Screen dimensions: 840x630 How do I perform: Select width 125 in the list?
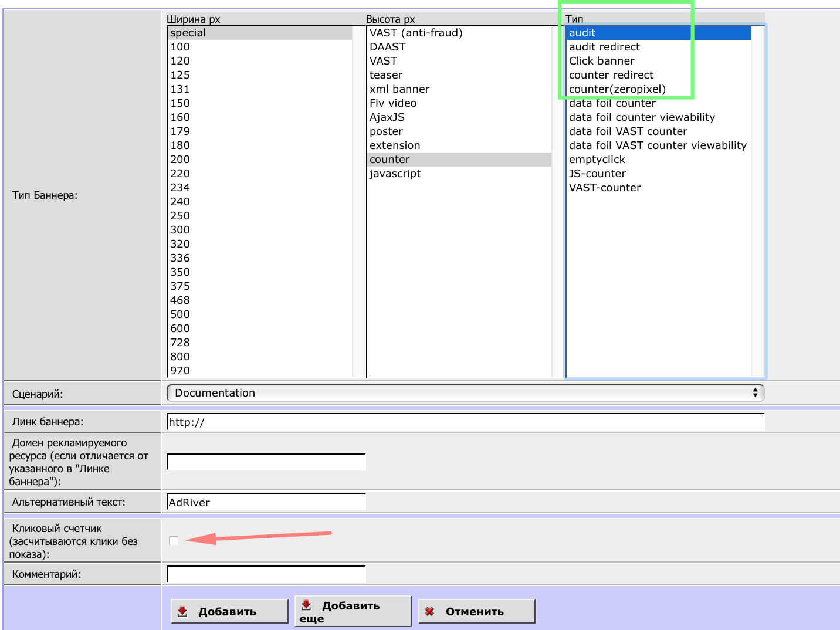[x=259, y=75]
